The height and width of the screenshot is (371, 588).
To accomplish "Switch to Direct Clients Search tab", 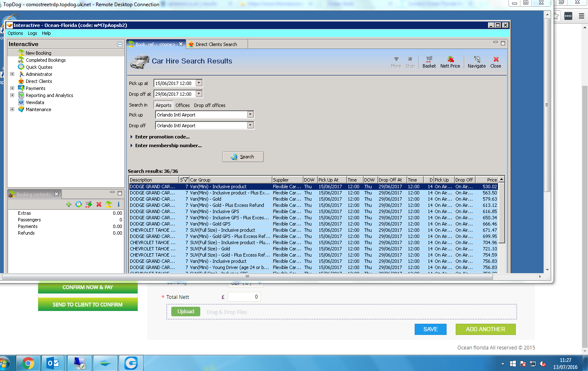I will 216,44.
